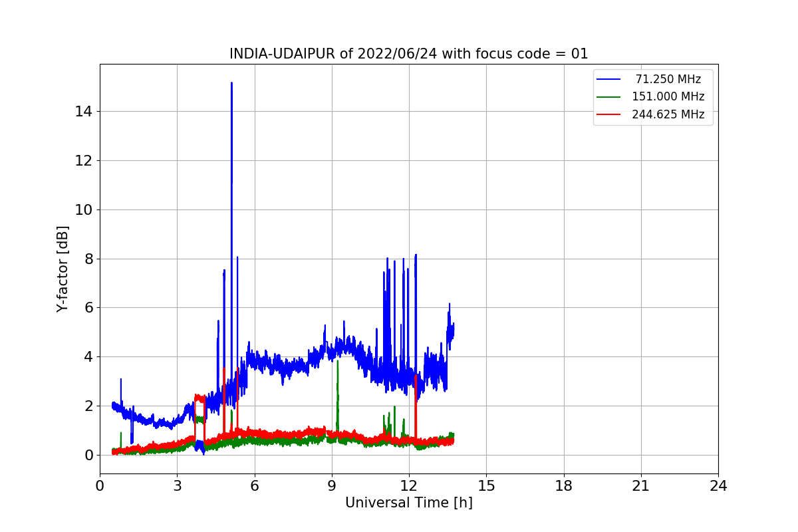
Task: Select the 71.250 MHz legend label
Action: tap(668, 79)
